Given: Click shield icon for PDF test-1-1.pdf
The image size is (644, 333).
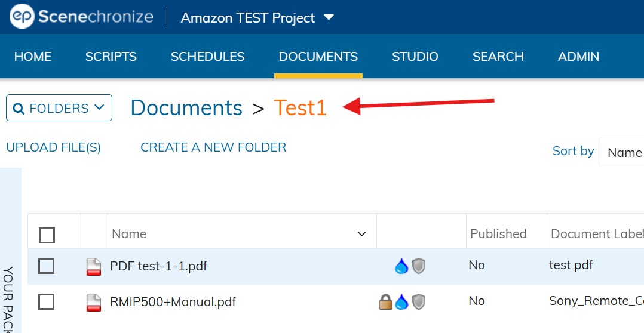Looking at the screenshot, I should (419, 266).
